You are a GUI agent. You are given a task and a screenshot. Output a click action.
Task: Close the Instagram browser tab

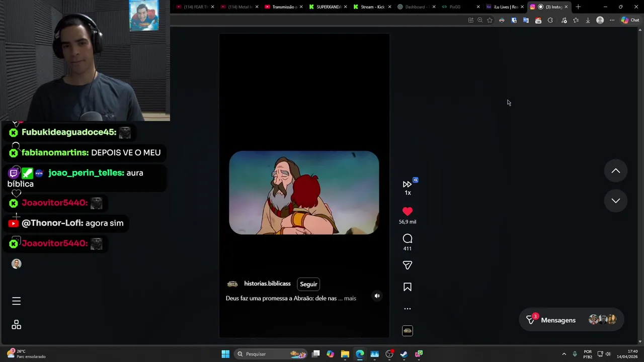point(566,7)
